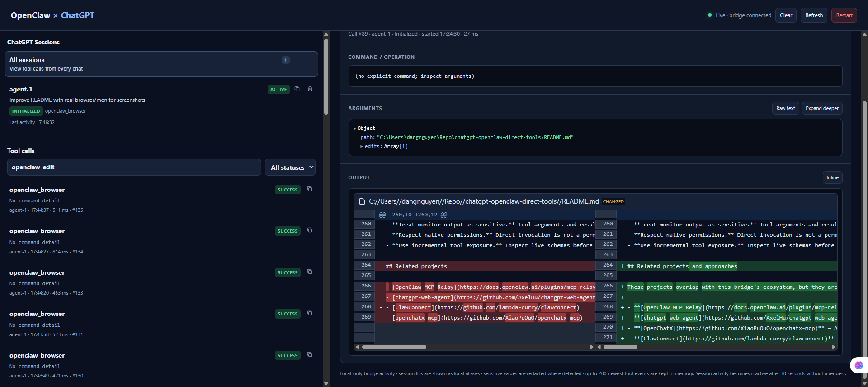Image resolution: width=868 pixels, height=387 pixels.
Task: Copy tool call #131 via copy icon
Action: pos(310,313)
